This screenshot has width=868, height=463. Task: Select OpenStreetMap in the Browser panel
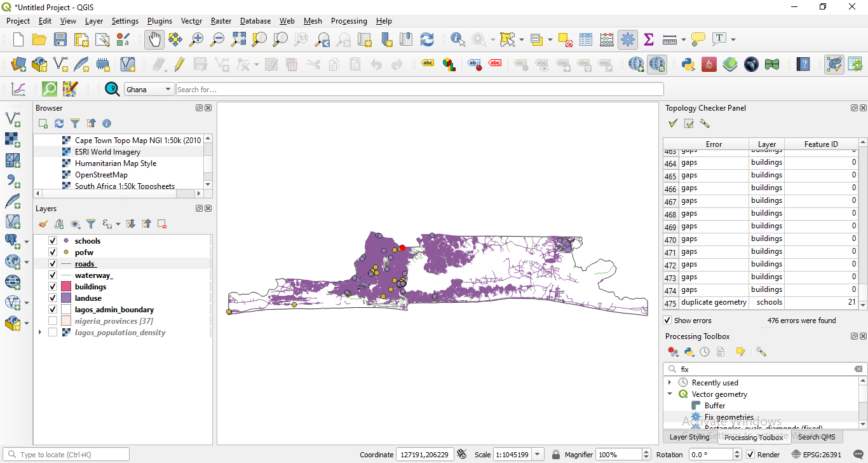pyautogui.click(x=101, y=175)
